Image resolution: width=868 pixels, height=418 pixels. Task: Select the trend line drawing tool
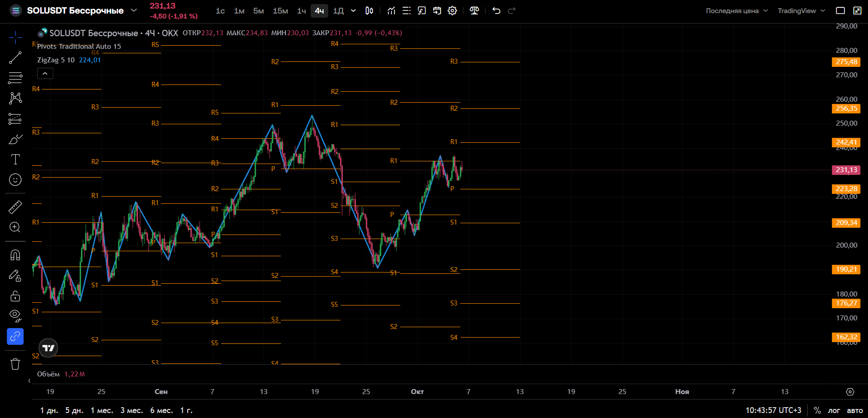click(x=15, y=58)
